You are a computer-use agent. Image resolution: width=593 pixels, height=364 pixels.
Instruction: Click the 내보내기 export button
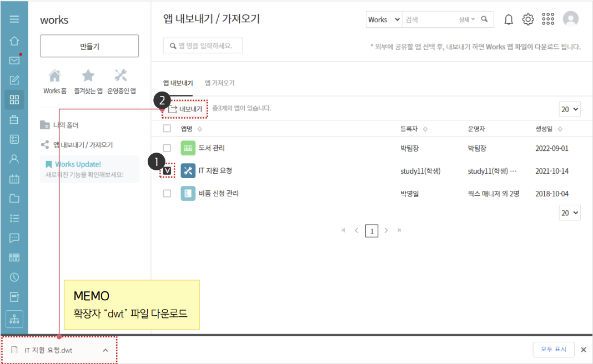point(185,109)
